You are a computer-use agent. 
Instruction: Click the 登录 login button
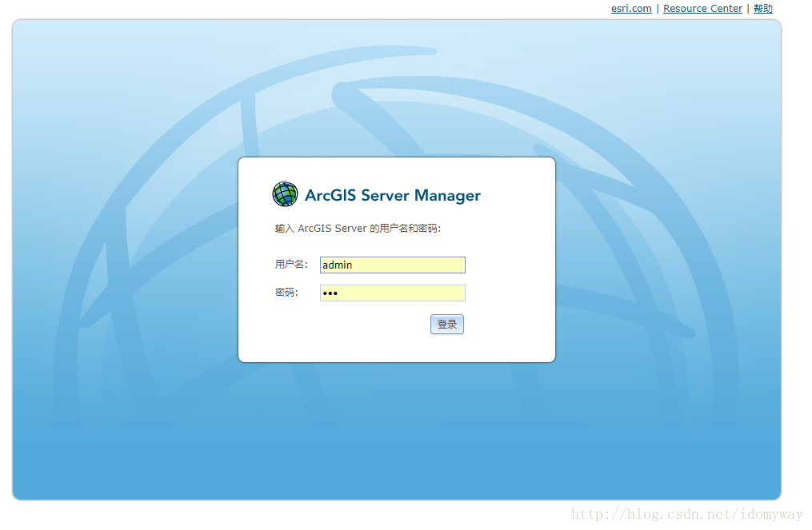[x=447, y=324]
